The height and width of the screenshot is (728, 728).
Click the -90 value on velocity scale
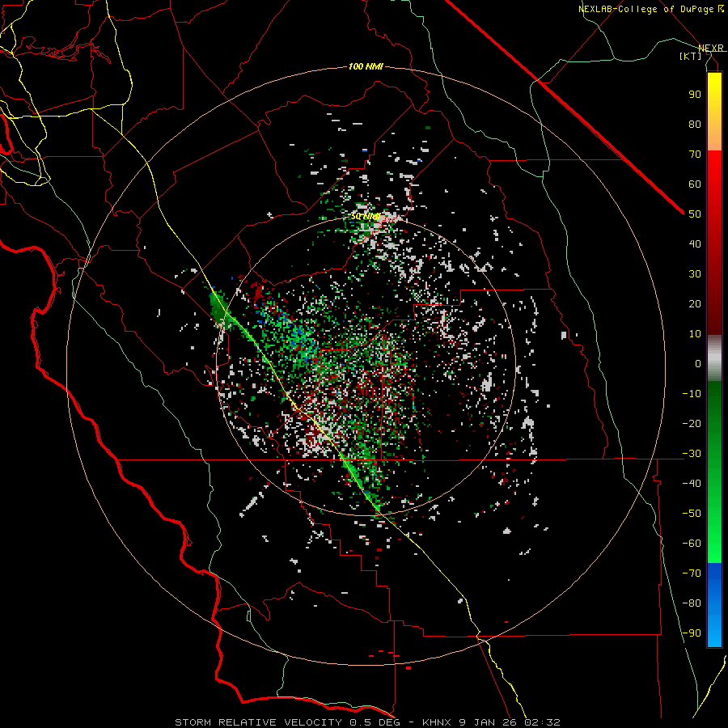tap(692, 633)
